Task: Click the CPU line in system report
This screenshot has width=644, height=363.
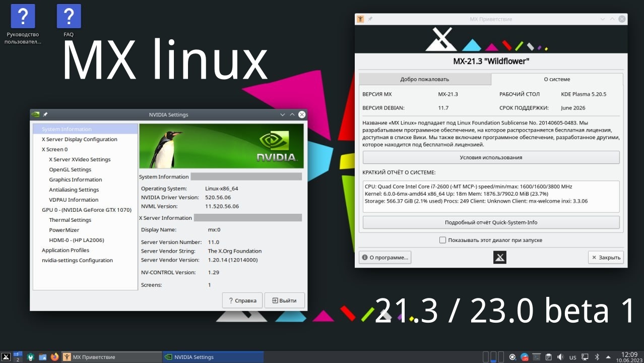Action: [468, 187]
